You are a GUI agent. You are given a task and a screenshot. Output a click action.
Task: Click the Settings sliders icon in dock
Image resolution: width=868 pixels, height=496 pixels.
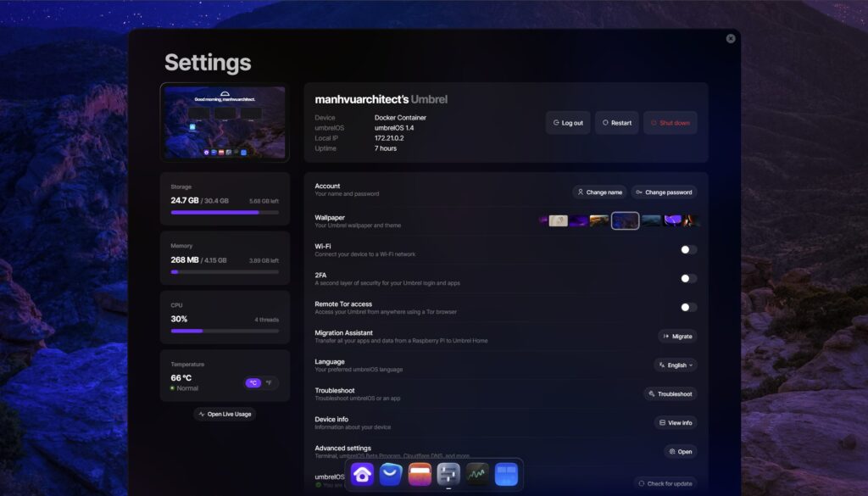(x=448, y=474)
